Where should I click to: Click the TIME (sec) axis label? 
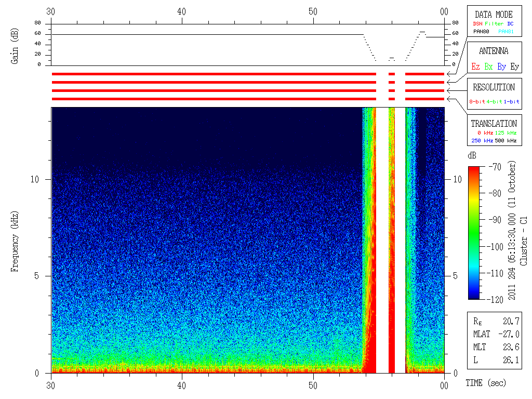486,383
